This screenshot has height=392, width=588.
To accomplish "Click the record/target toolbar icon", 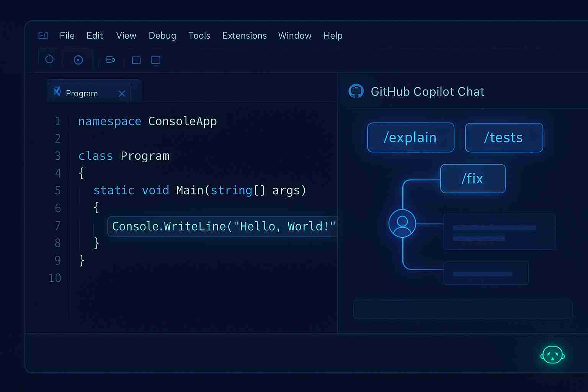I will click(x=78, y=60).
